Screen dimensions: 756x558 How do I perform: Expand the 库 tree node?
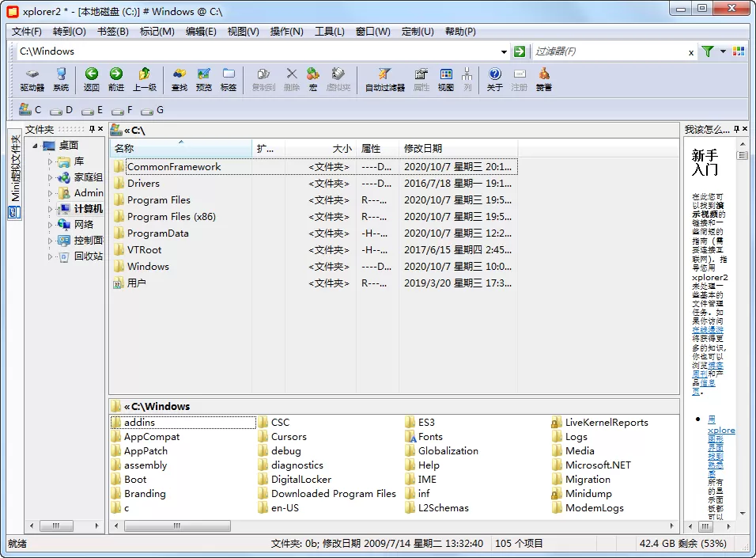coord(50,161)
